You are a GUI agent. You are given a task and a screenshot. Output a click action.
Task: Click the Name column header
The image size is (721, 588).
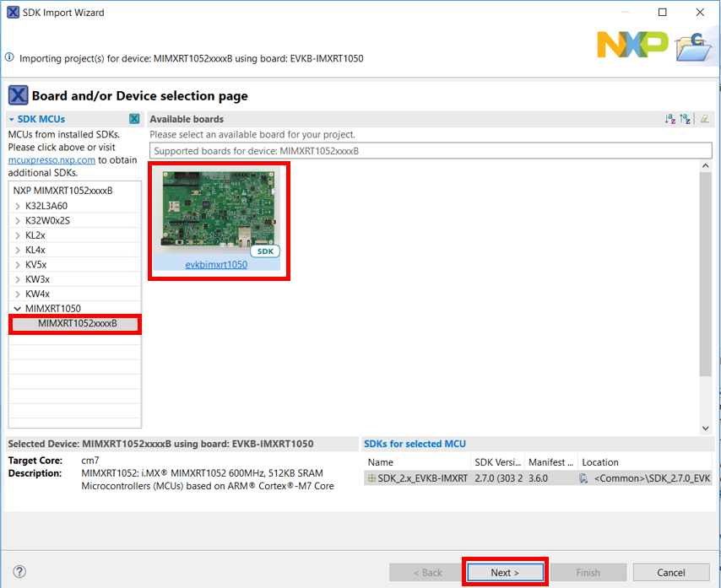417,462
